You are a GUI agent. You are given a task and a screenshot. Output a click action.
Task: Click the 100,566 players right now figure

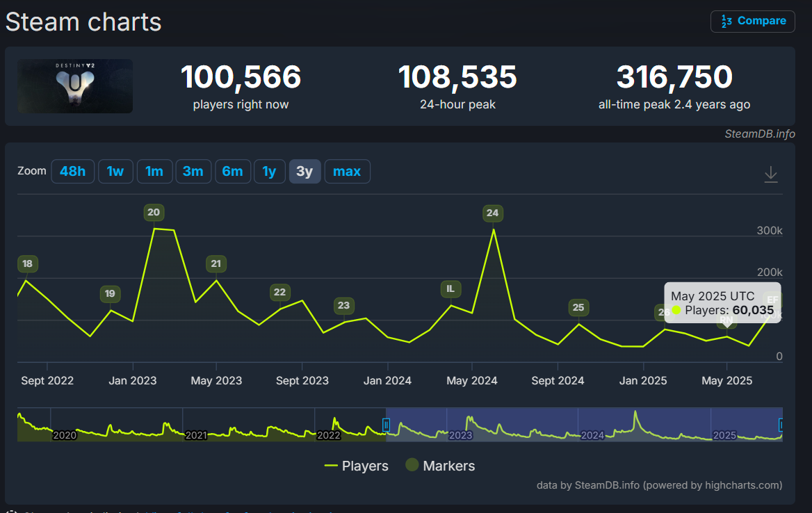(x=241, y=77)
